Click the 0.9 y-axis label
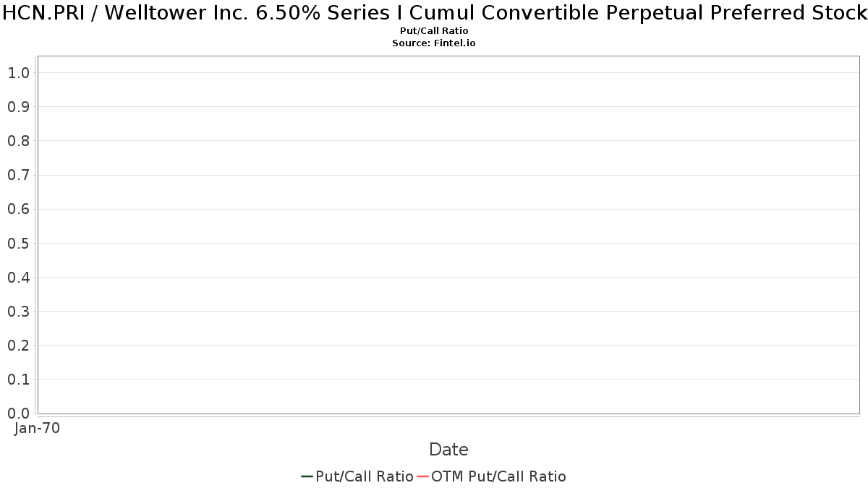This screenshot has height=488, width=868. click(x=18, y=106)
